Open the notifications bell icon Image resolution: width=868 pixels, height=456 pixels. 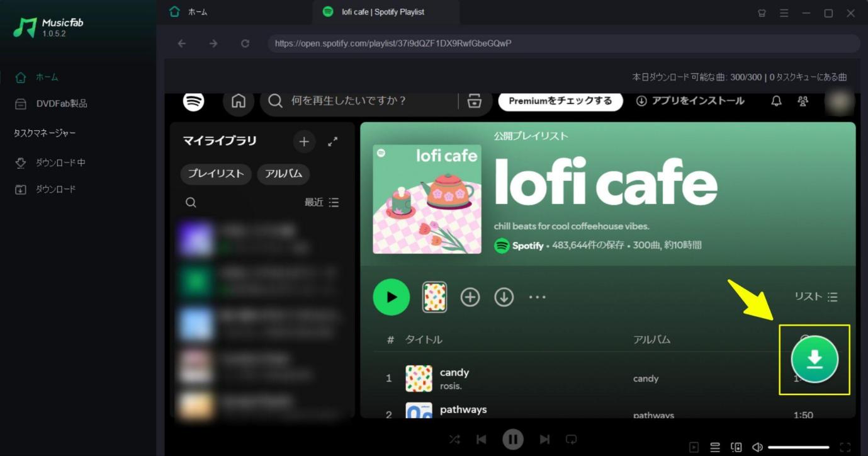click(x=776, y=101)
